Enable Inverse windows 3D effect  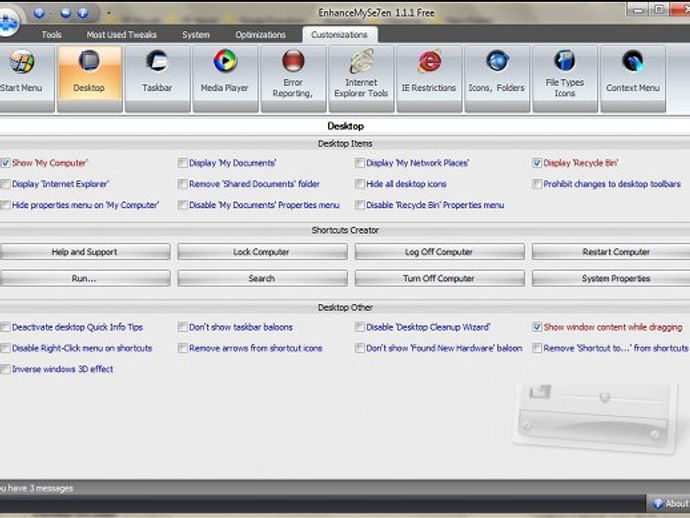5,369
